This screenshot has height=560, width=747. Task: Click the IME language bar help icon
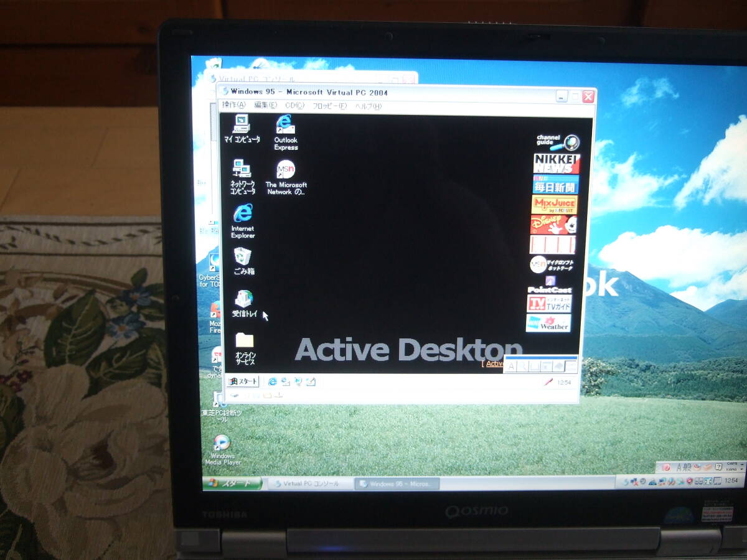[x=718, y=467]
